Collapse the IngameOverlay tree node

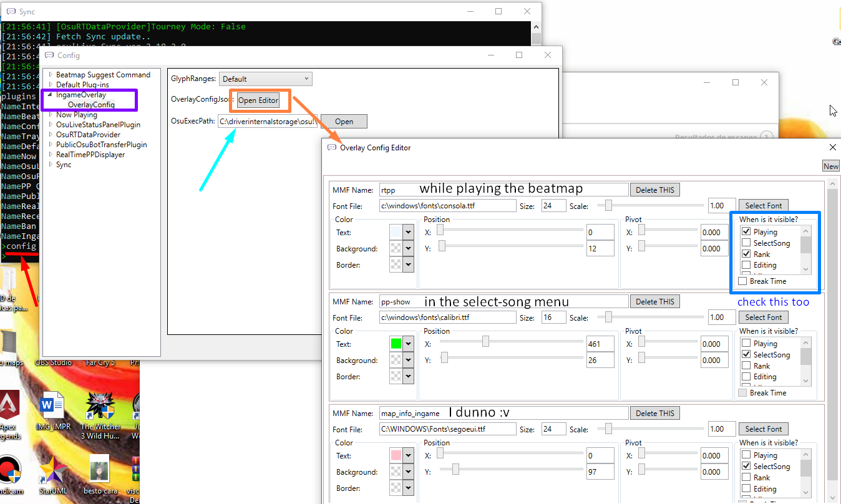pyautogui.click(x=51, y=94)
